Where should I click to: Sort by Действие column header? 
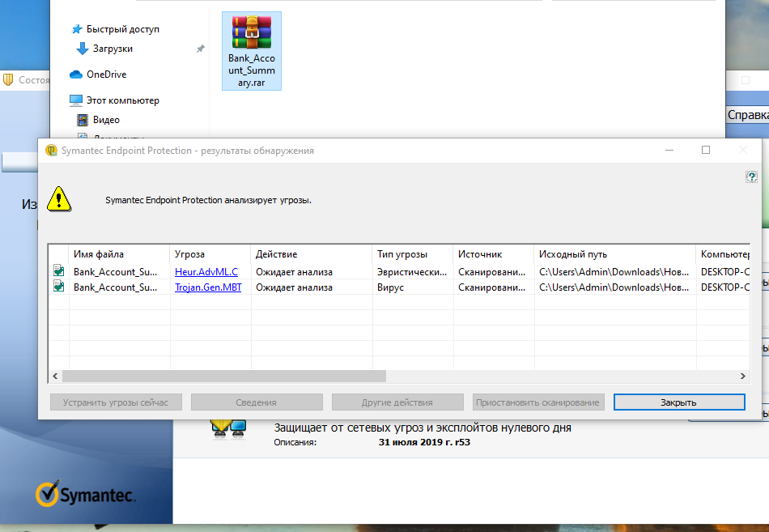coord(312,254)
